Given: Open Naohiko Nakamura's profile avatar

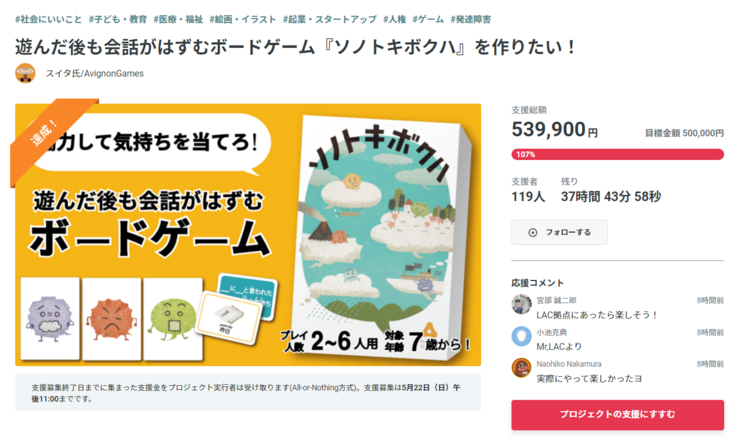Looking at the screenshot, I should (521, 368).
